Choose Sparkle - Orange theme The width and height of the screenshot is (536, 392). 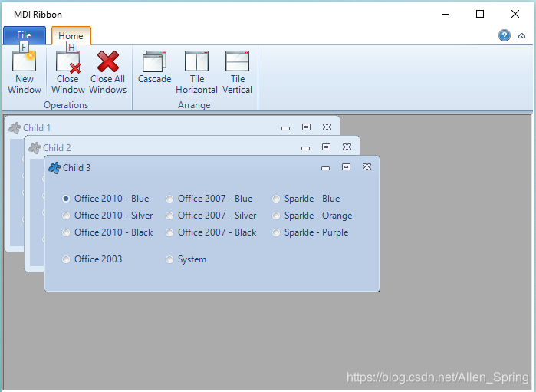coord(312,216)
